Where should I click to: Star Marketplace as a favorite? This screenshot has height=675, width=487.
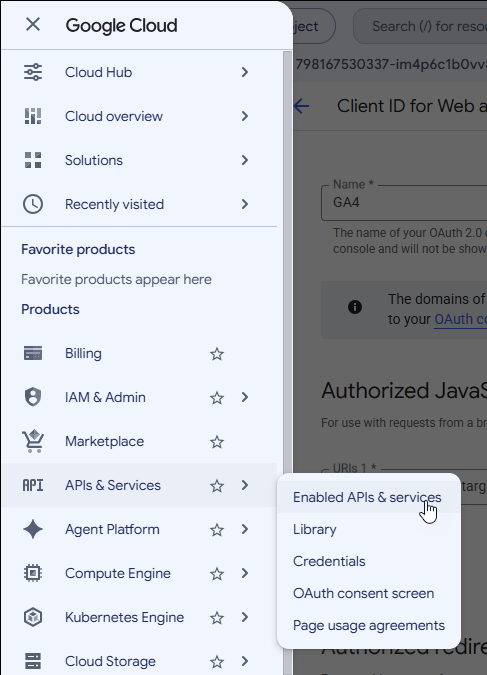(x=217, y=442)
